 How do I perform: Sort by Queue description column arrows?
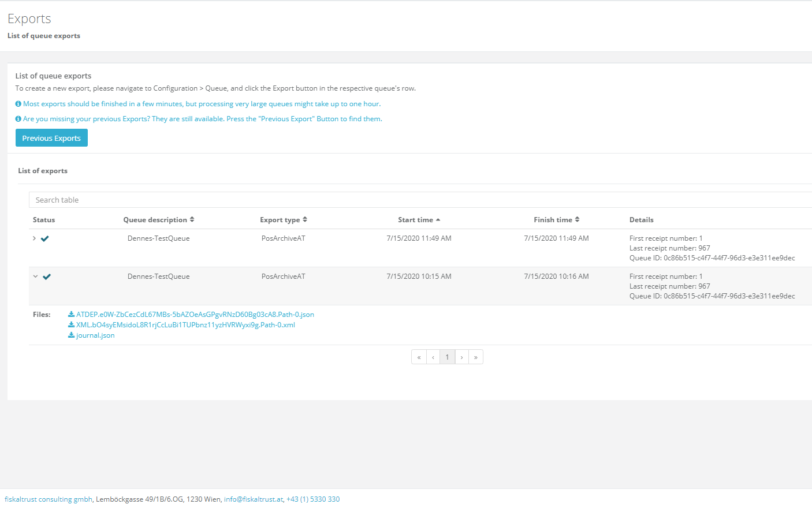coord(192,219)
